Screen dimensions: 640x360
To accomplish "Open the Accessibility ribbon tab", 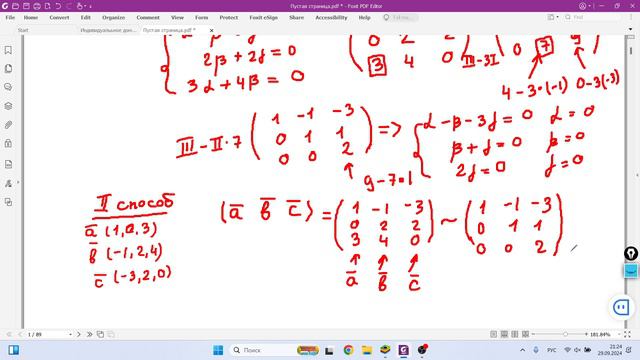I will click(x=331, y=18).
